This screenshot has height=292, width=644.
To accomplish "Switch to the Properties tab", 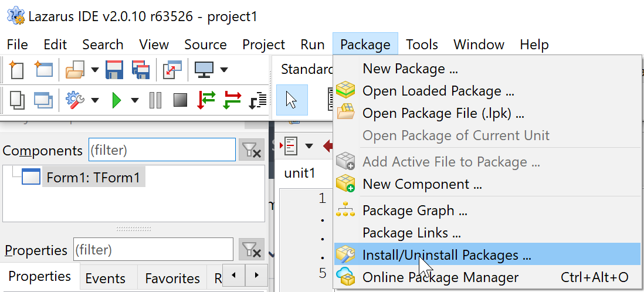I will coord(39,277).
